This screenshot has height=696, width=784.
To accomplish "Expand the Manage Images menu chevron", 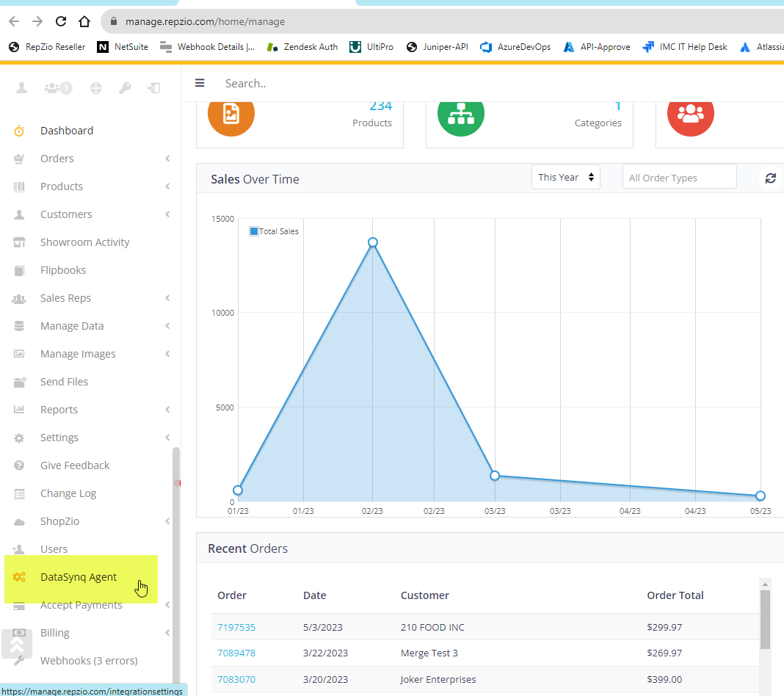I will point(167,353).
